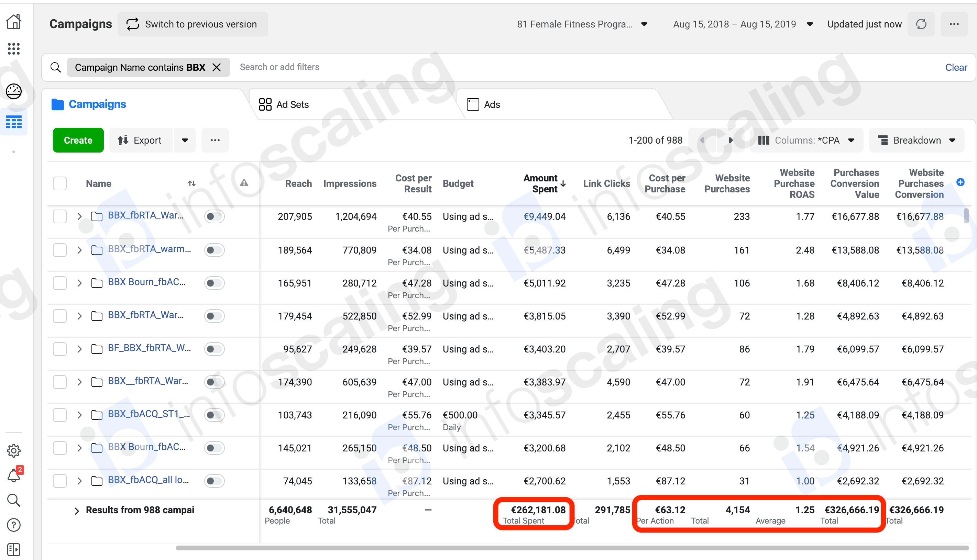Viewport: 977px width, 560px height.
Task: Click the refresh icon beside Updated just now
Action: [921, 24]
